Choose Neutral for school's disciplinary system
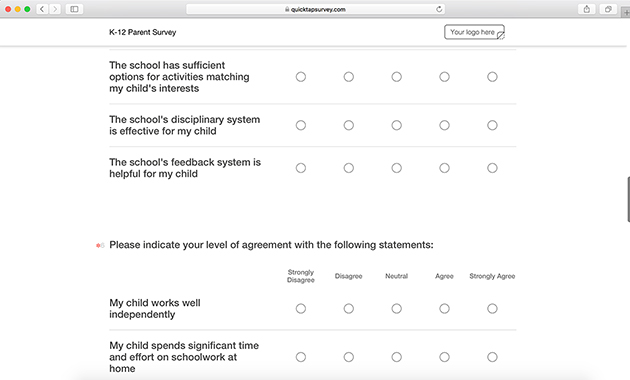 point(397,125)
